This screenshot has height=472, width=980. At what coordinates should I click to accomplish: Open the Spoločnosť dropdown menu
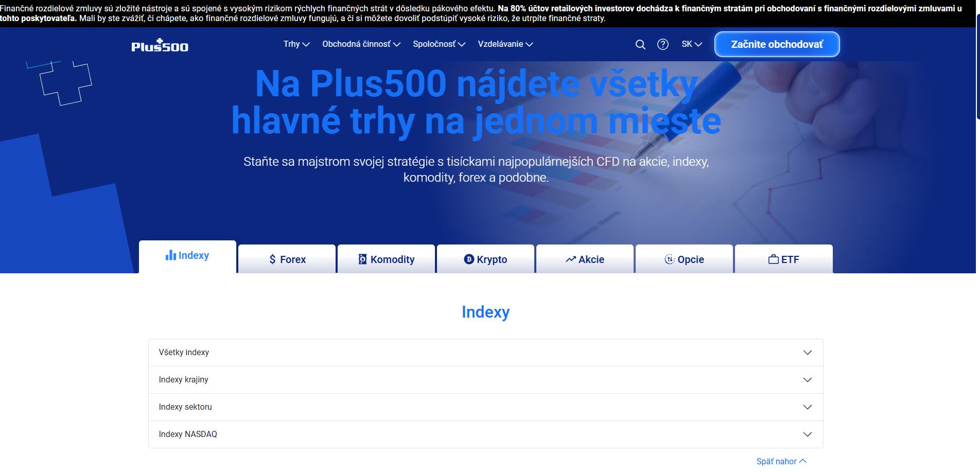[439, 44]
